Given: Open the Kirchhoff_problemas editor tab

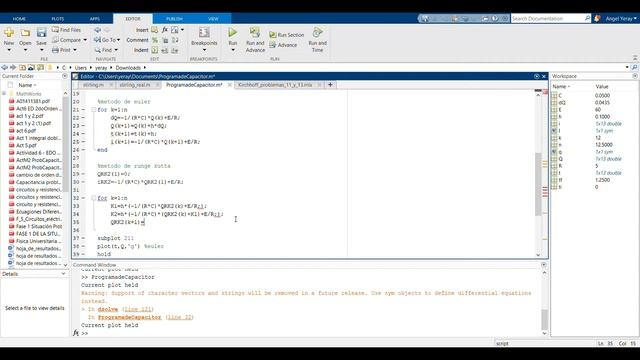Looking at the screenshot, I should pos(275,85).
